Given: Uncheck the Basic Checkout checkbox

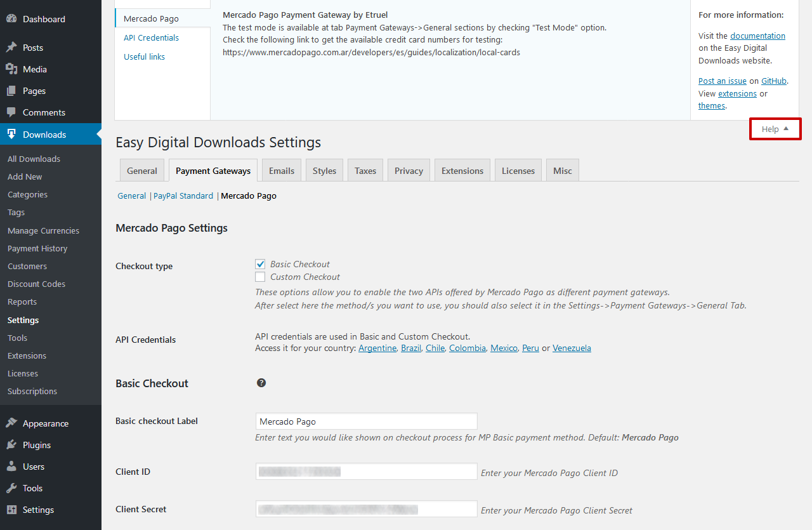Looking at the screenshot, I should coord(260,264).
